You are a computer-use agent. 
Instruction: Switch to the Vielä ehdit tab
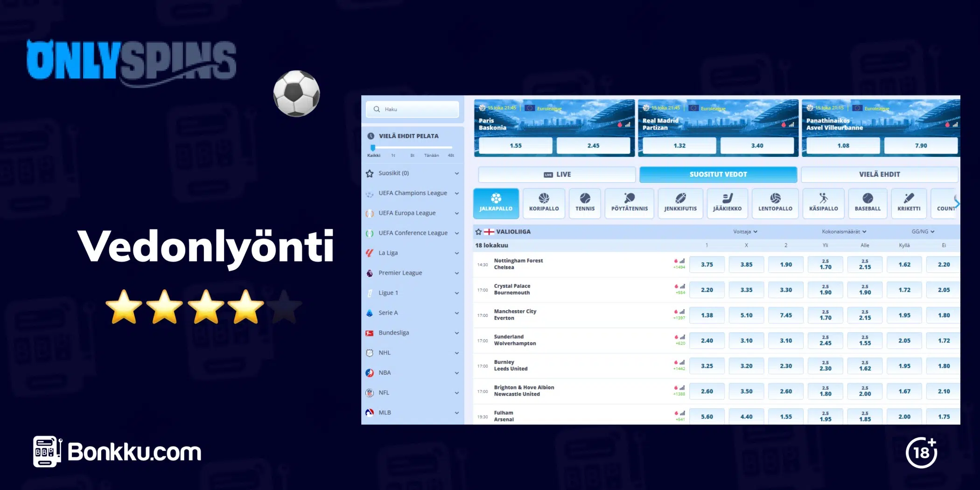pos(879,175)
